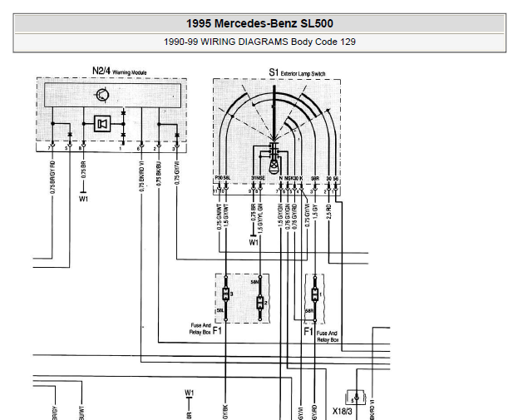The image size is (513, 420).
Task: Click F1 label below fuse 1 box
Action: point(308,332)
